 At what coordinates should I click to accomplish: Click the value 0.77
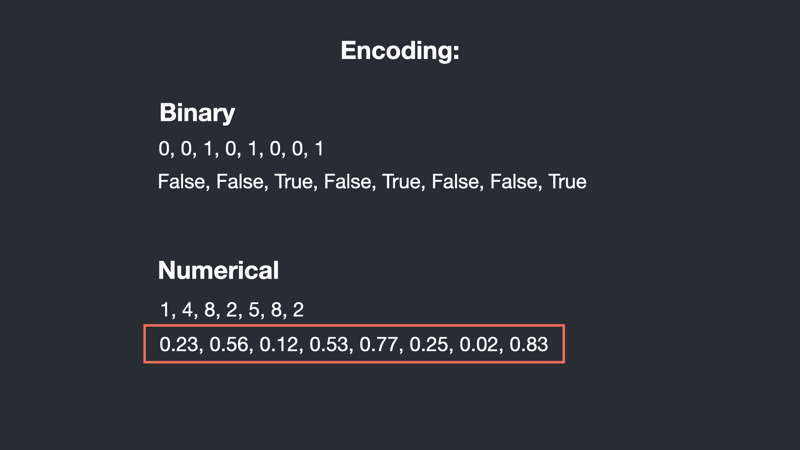379,344
